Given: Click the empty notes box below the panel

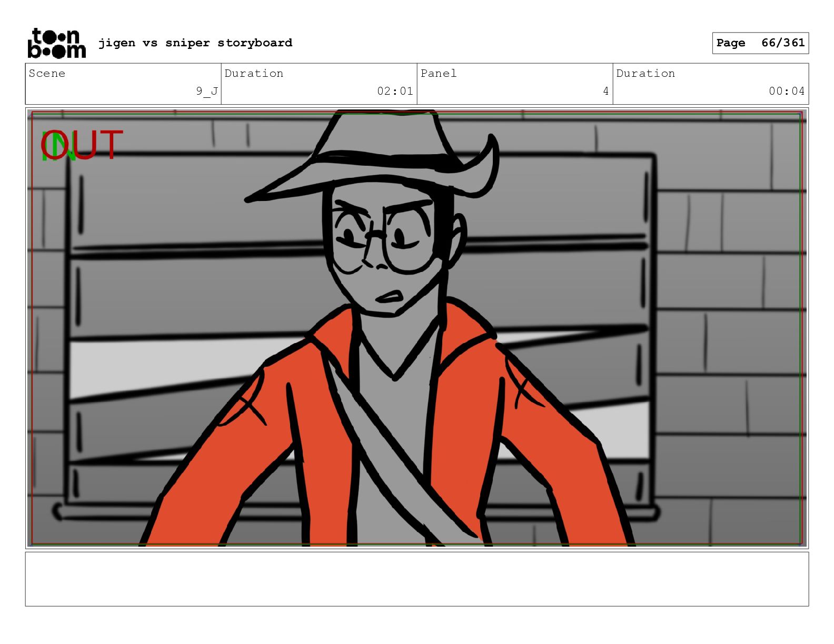Looking at the screenshot, I should 417,579.
